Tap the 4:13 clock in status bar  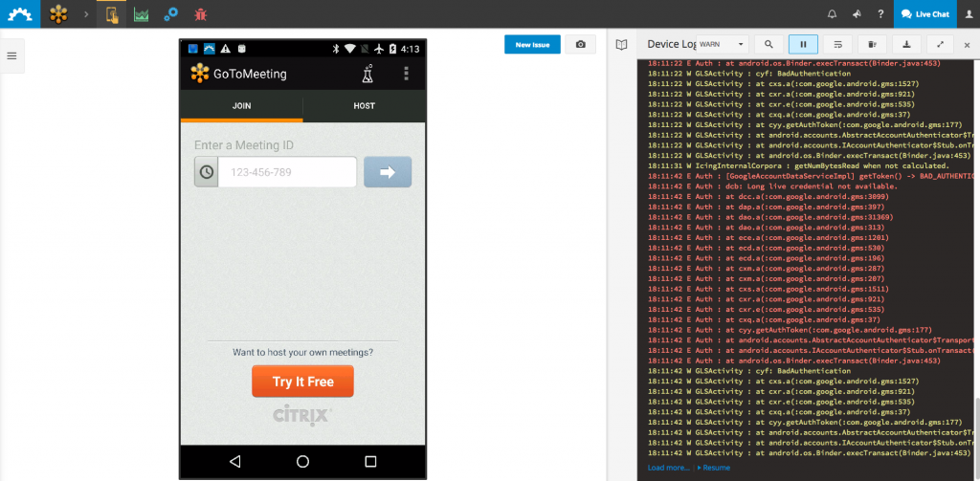pyautogui.click(x=410, y=49)
